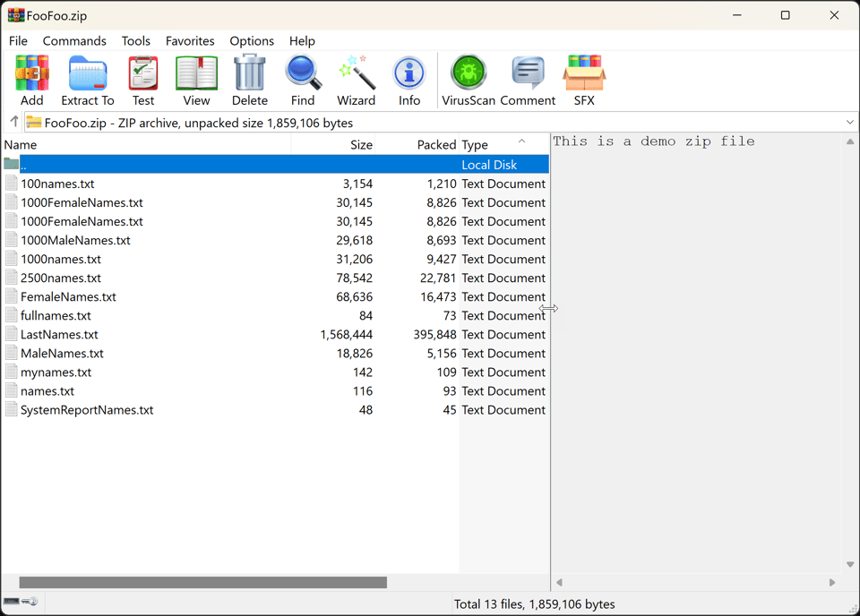Open the Tools menu

point(136,41)
